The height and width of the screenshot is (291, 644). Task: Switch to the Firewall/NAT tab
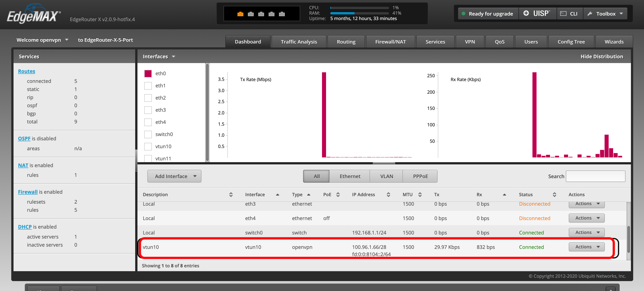point(390,41)
